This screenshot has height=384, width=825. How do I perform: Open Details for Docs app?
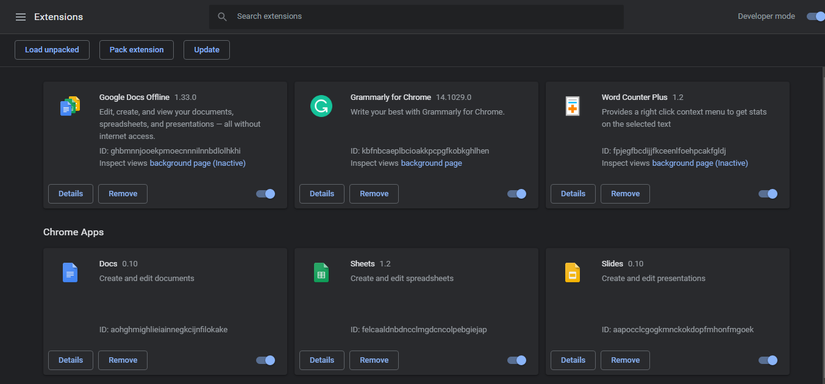pyautogui.click(x=71, y=360)
